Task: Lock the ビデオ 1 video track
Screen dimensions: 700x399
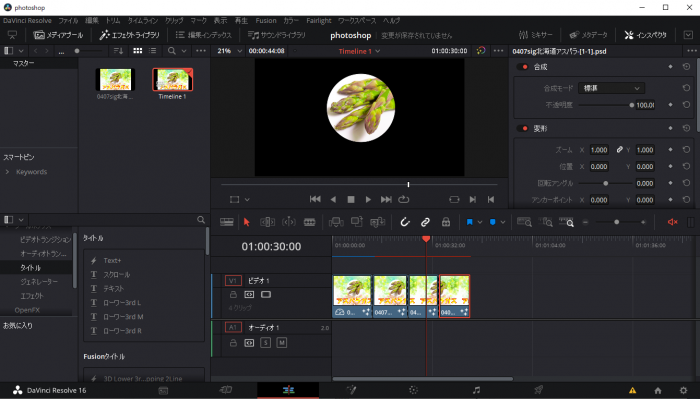Action: 233,295
